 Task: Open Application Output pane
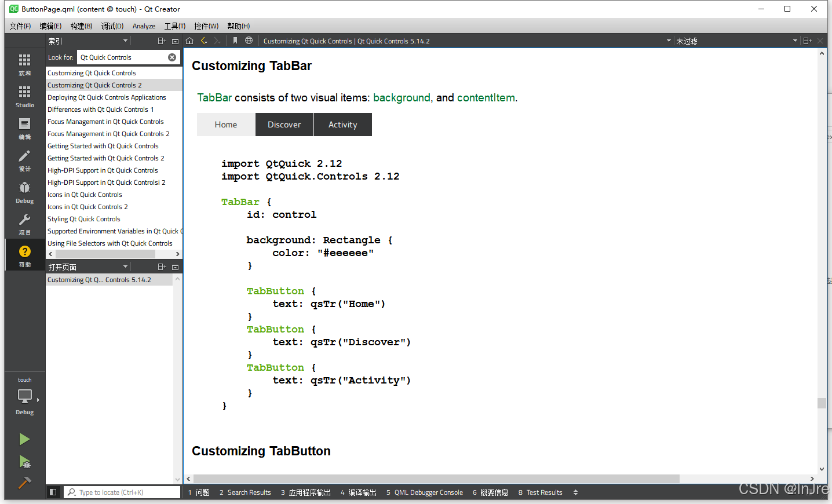click(x=305, y=492)
